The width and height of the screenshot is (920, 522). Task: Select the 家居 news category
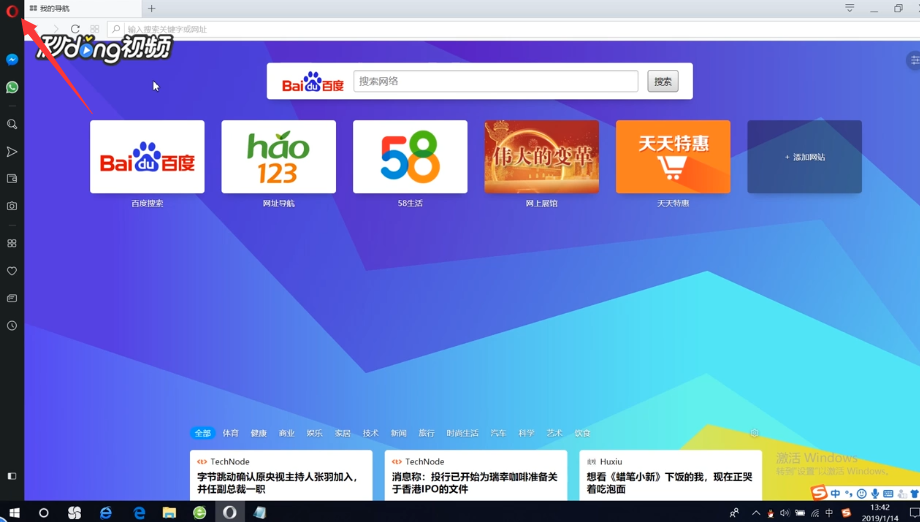coord(343,433)
